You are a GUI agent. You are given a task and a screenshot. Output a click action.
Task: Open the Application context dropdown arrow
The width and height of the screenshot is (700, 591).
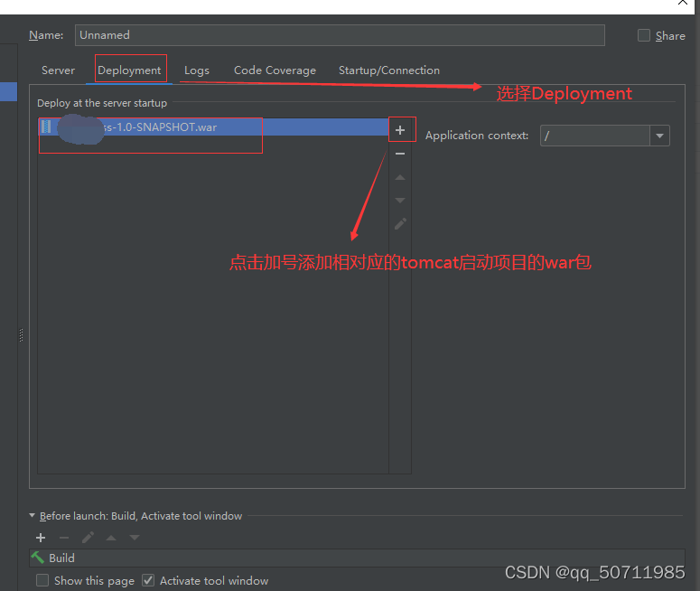click(660, 136)
